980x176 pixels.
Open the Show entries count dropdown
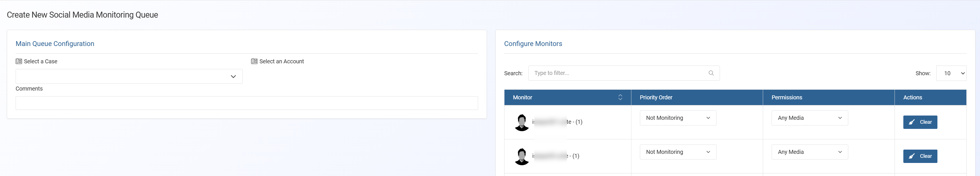tap(951, 73)
